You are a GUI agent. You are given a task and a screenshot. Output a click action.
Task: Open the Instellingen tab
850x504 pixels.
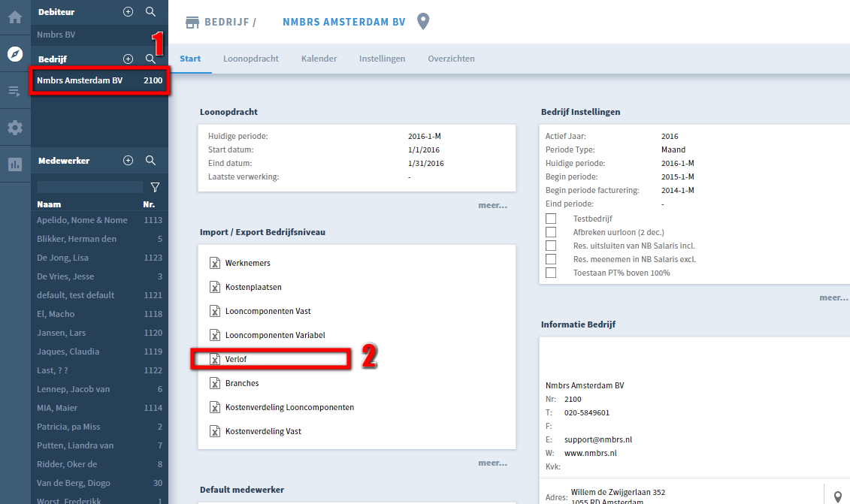(x=382, y=59)
